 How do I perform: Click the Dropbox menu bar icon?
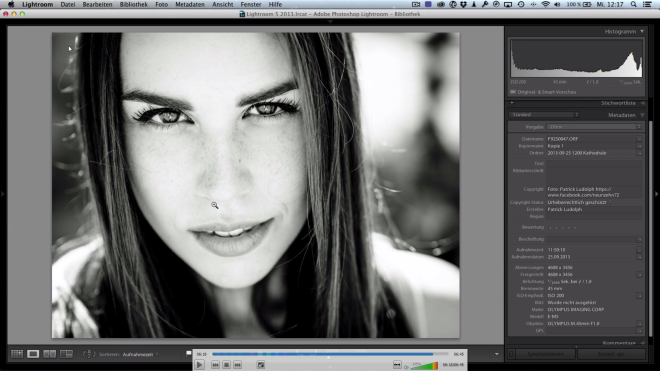(463, 4)
